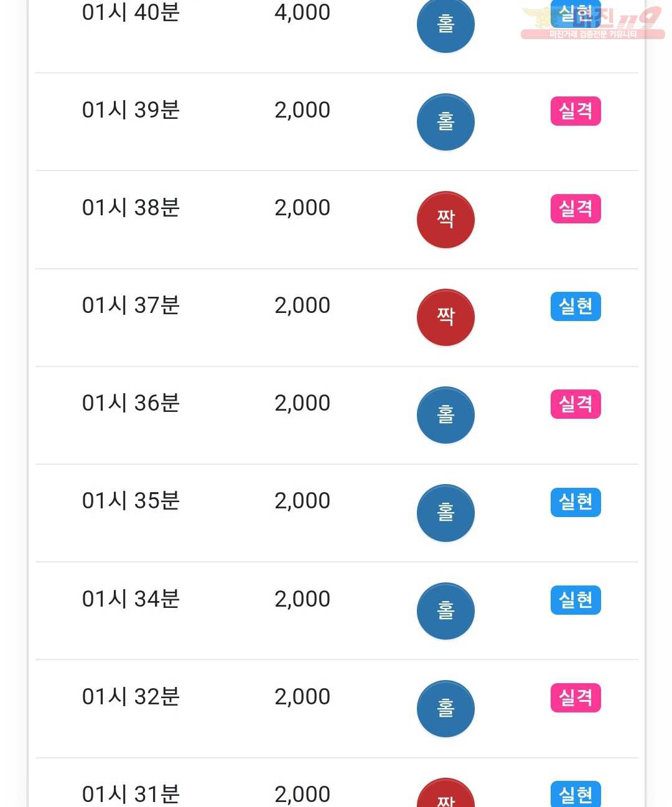Screen dimensions: 672x807
Task: Click the blue 홀 circle for 01시 40분
Action: 446,25
